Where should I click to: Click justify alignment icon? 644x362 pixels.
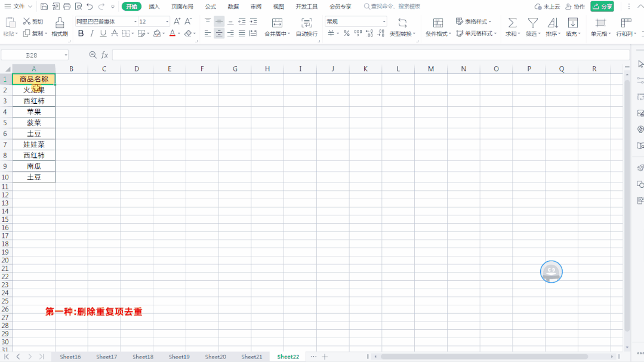click(242, 33)
